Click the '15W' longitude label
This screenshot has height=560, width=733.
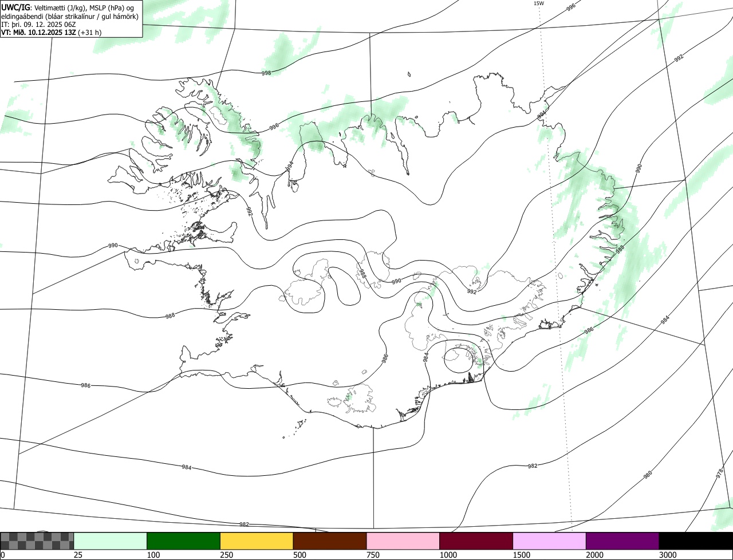click(x=539, y=3)
